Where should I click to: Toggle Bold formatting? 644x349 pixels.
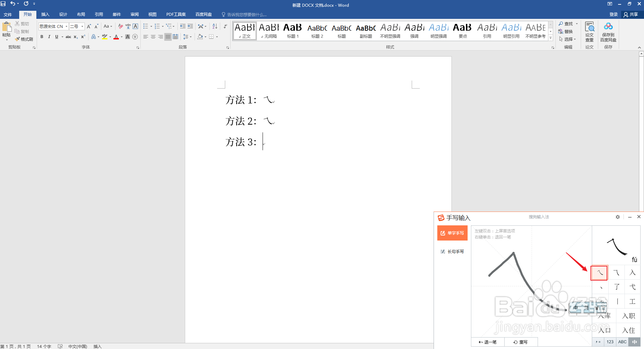[42, 37]
